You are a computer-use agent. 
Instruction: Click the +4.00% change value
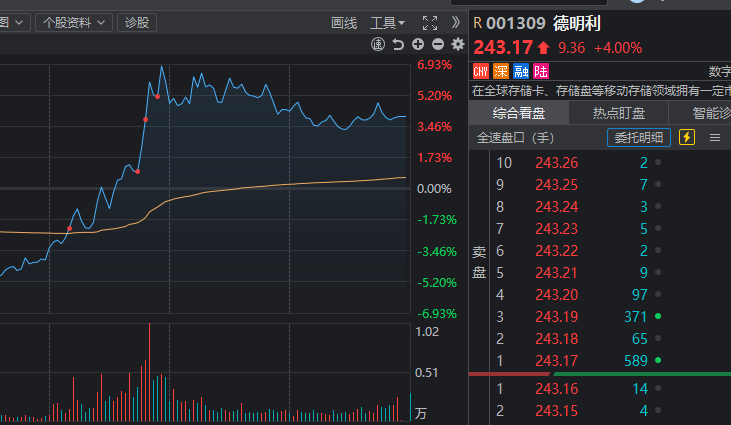click(618, 48)
